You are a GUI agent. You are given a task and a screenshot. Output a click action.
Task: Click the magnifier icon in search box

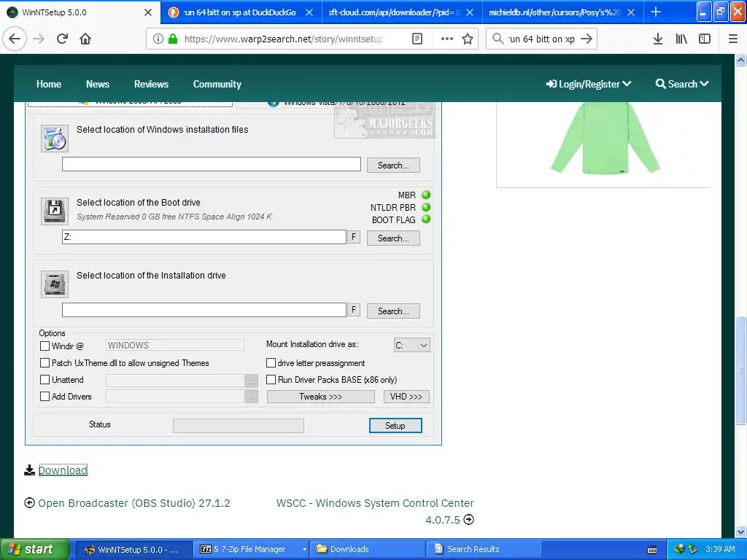point(498,39)
